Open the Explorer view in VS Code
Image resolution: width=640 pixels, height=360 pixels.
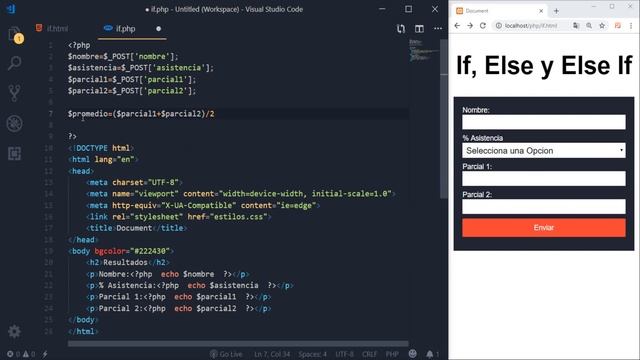coord(15,33)
